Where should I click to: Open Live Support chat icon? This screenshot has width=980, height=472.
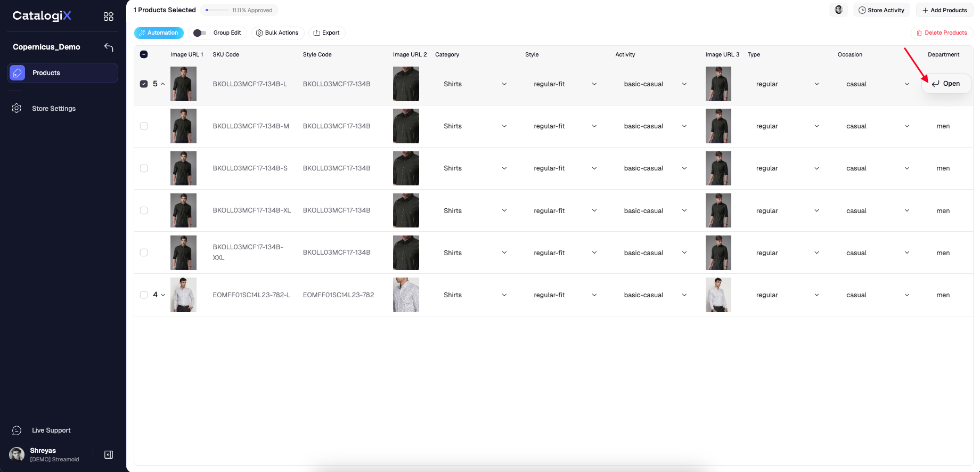[17, 430]
